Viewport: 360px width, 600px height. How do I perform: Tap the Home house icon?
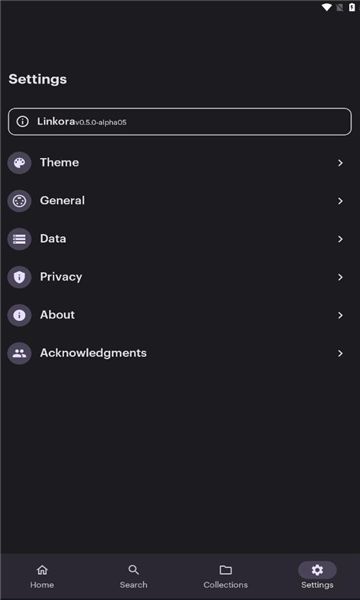click(x=42, y=570)
